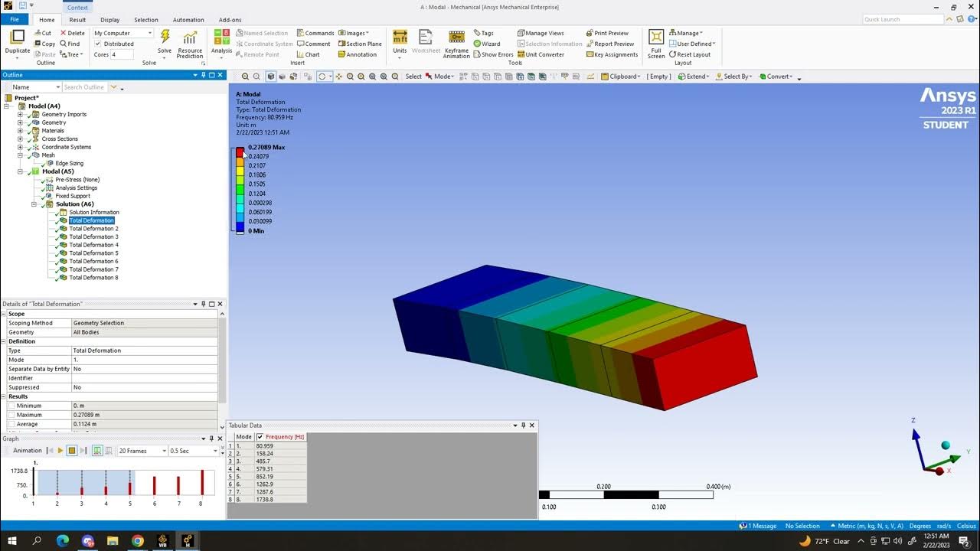Open the Extend dropdown
Image resolution: width=980 pixels, height=551 pixels.
693,77
